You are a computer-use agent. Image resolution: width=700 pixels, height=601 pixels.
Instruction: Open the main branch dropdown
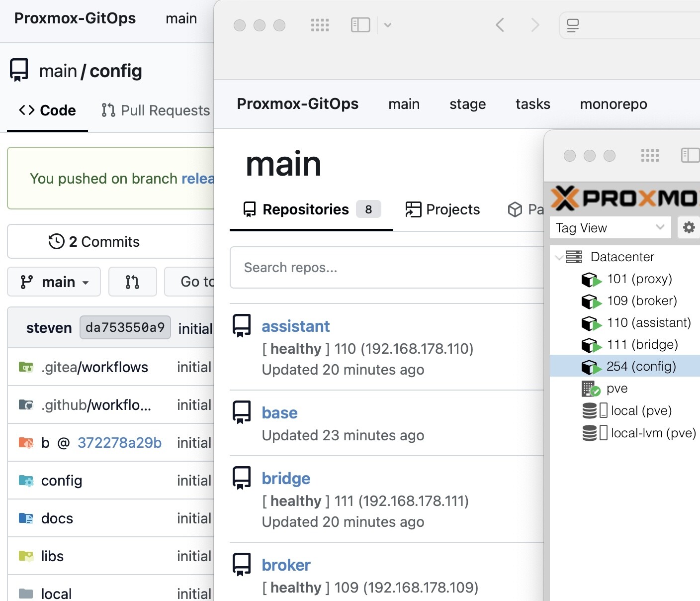point(54,282)
